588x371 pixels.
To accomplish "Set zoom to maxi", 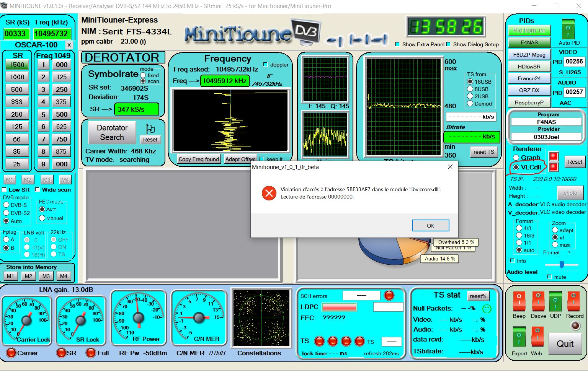I will coord(555,245).
